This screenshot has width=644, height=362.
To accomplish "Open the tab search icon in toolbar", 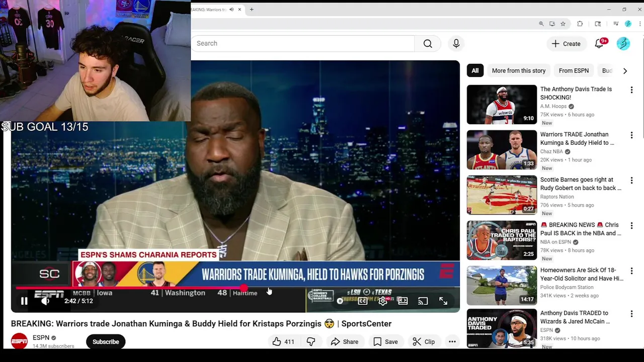I will [x=598, y=24].
